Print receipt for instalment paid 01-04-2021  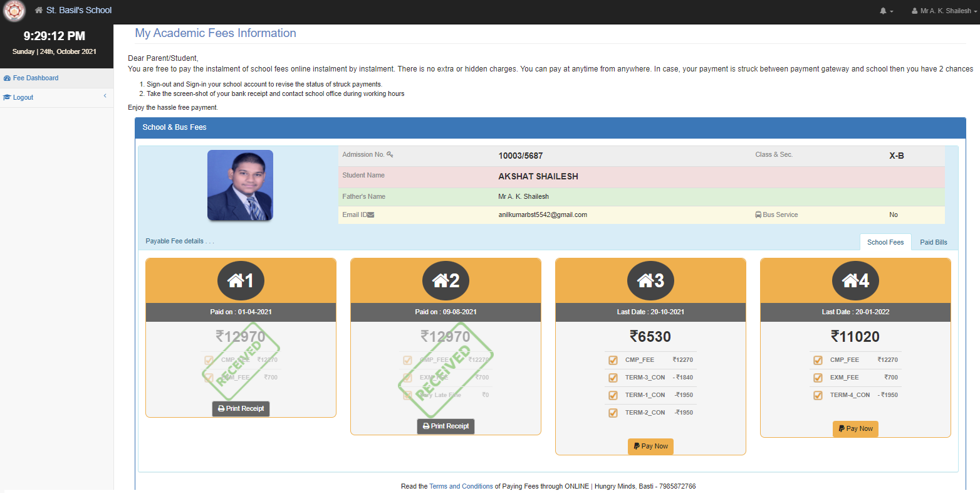tap(241, 408)
